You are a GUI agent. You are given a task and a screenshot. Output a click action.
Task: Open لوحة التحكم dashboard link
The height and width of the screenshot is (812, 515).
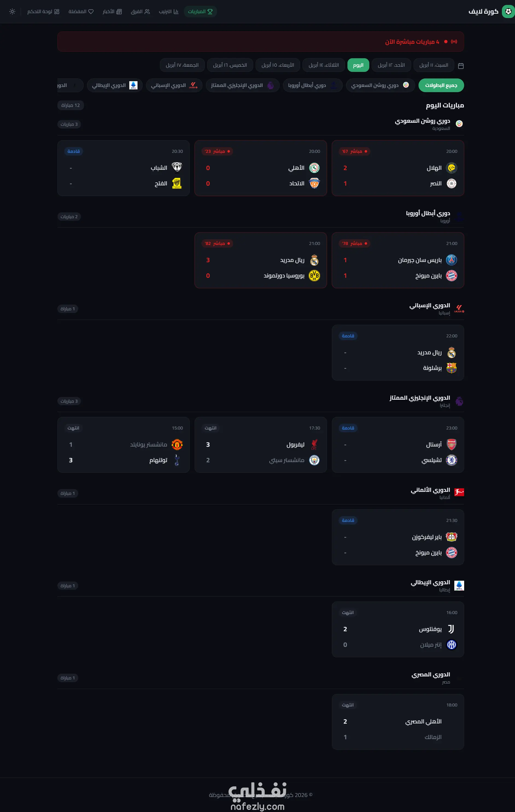[x=43, y=11]
